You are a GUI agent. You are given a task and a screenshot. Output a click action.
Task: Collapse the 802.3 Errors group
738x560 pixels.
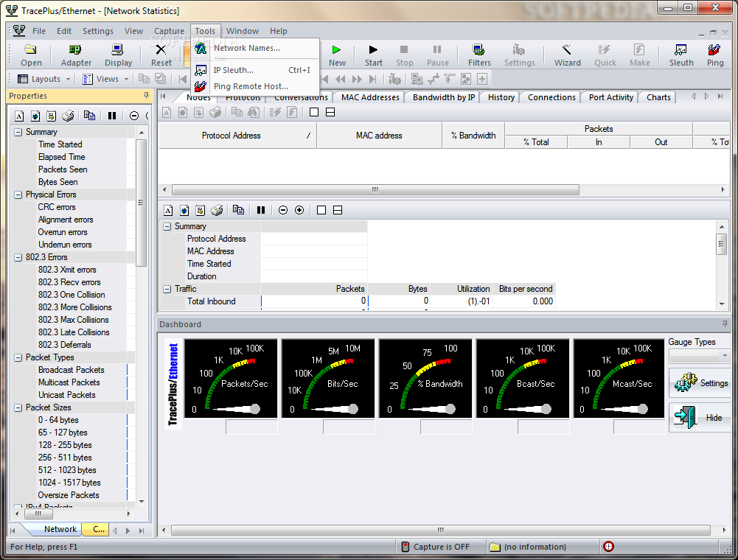coord(18,257)
